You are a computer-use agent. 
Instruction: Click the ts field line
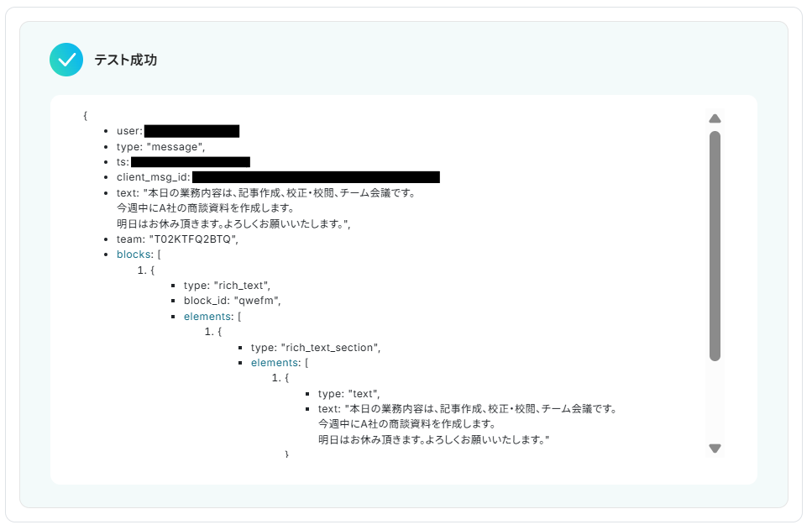(183, 162)
